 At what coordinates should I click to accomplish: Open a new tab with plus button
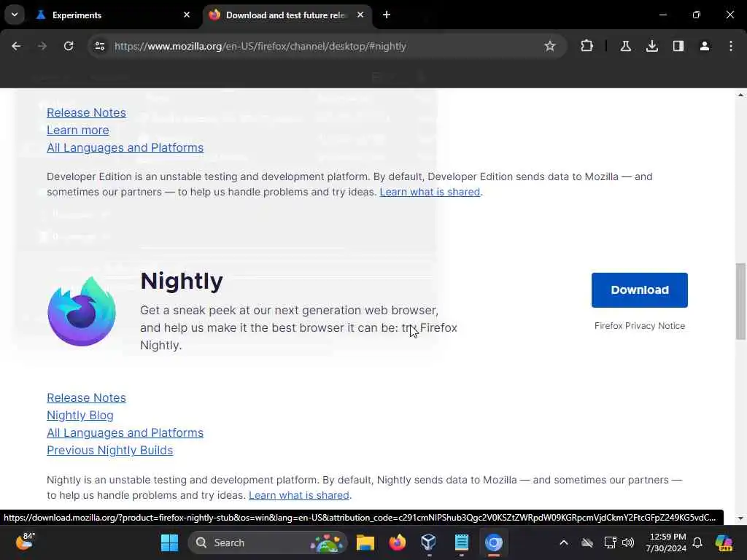tap(387, 15)
